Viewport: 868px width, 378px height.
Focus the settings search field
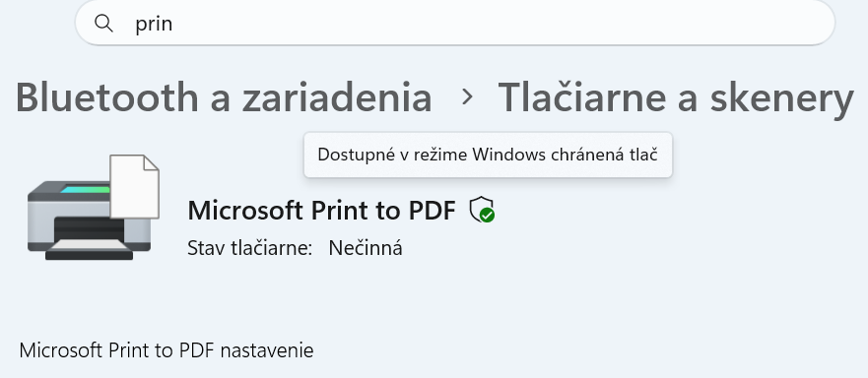tap(455, 23)
